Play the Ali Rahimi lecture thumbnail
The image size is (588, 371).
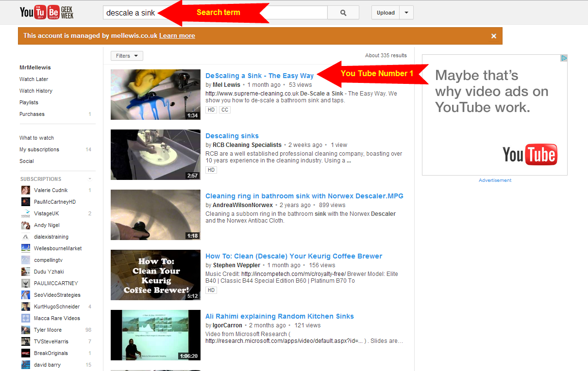(x=155, y=335)
